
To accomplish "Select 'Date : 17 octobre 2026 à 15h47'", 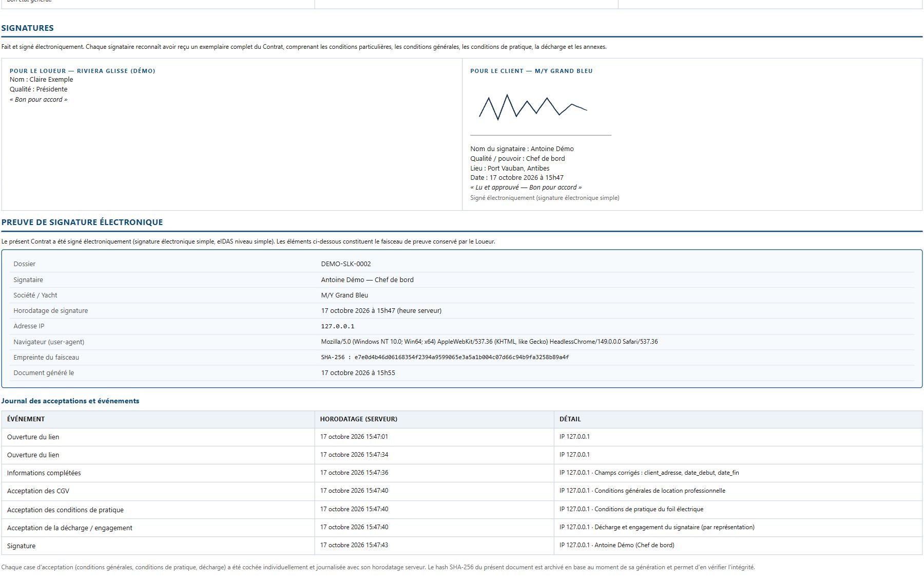I will coord(517,177).
